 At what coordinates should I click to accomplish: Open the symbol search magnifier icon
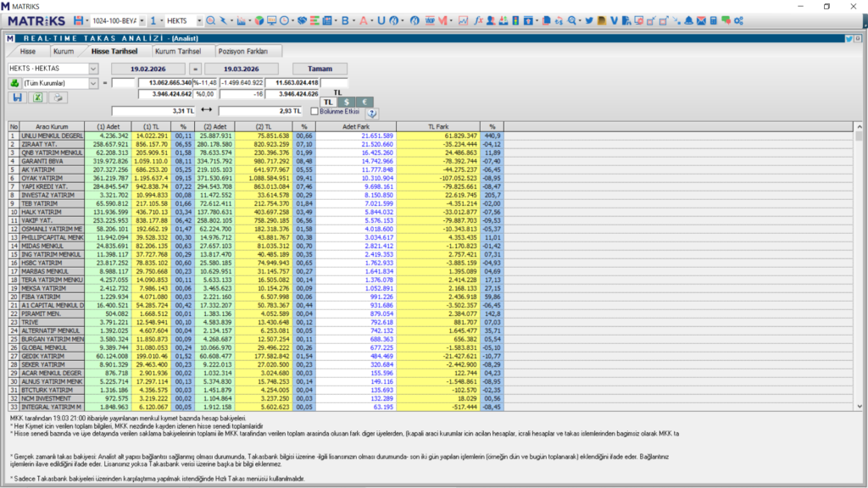point(211,20)
